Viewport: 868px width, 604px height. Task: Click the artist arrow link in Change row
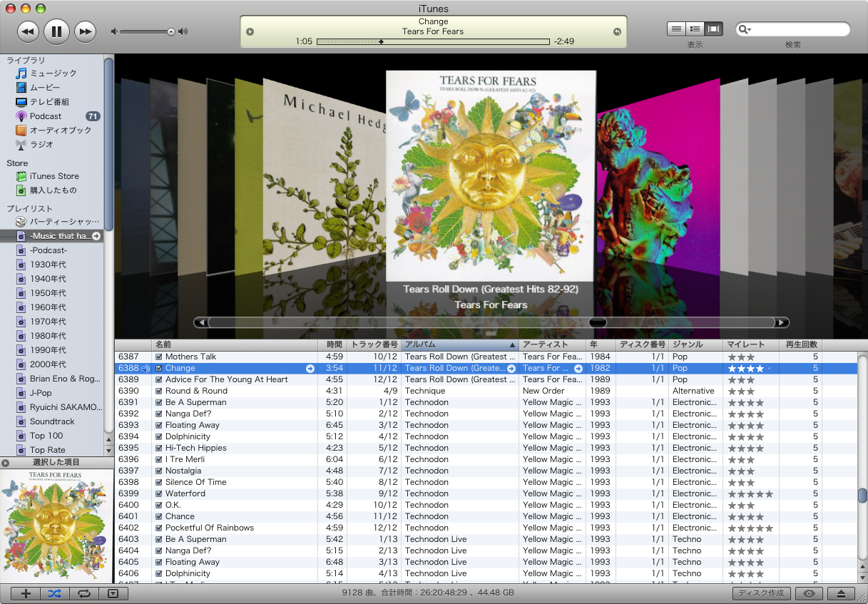click(x=578, y=369)
